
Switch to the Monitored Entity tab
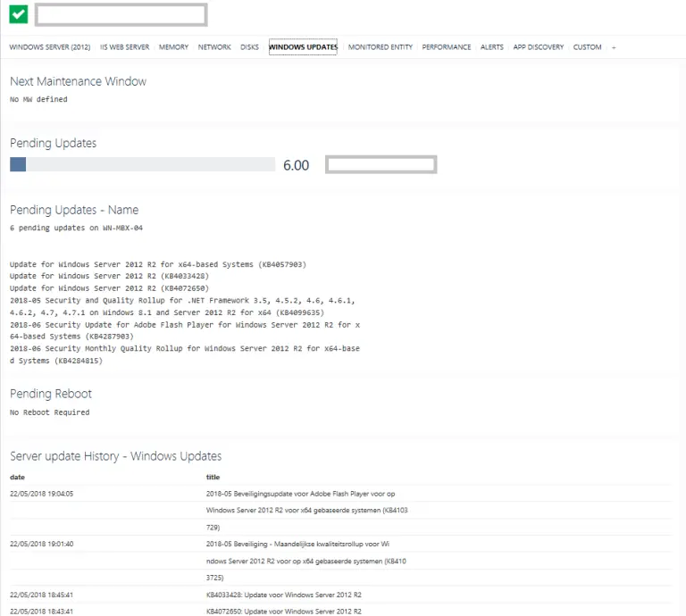coord(381,47)
